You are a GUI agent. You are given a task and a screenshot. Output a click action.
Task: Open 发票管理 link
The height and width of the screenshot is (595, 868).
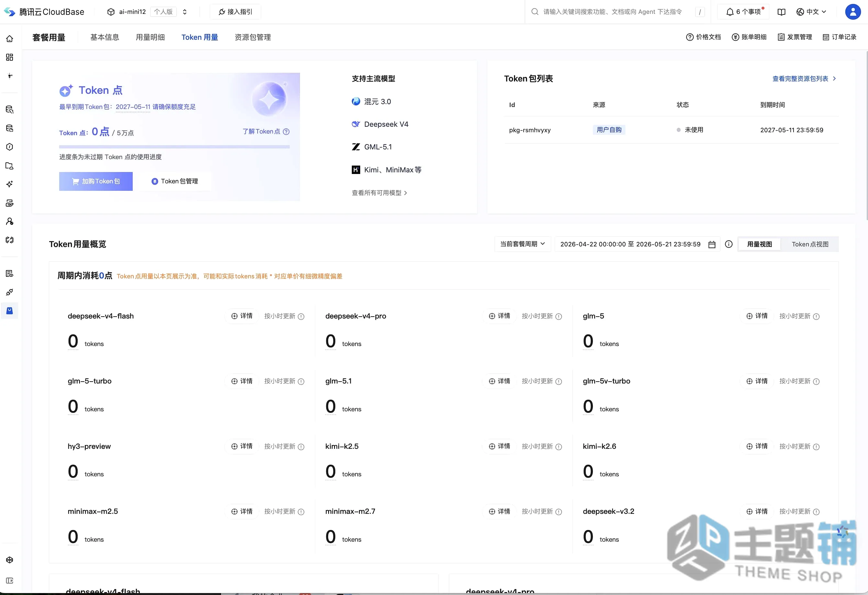[x=795, y=37]
